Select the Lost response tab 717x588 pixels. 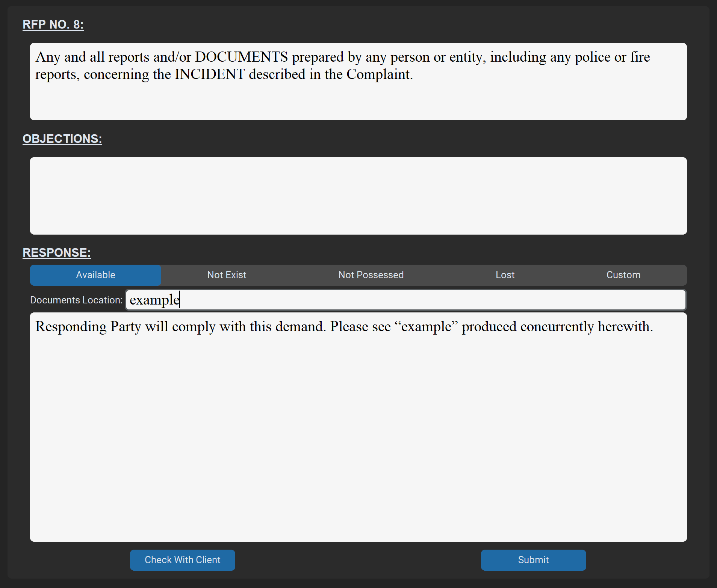(x=505, y=275)
